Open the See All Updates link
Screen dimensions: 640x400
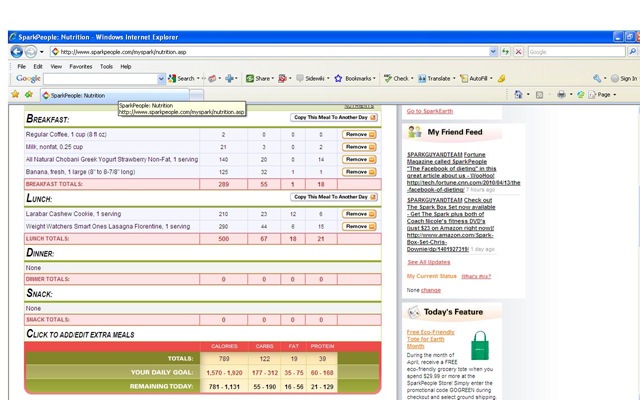tap(429, 262)
